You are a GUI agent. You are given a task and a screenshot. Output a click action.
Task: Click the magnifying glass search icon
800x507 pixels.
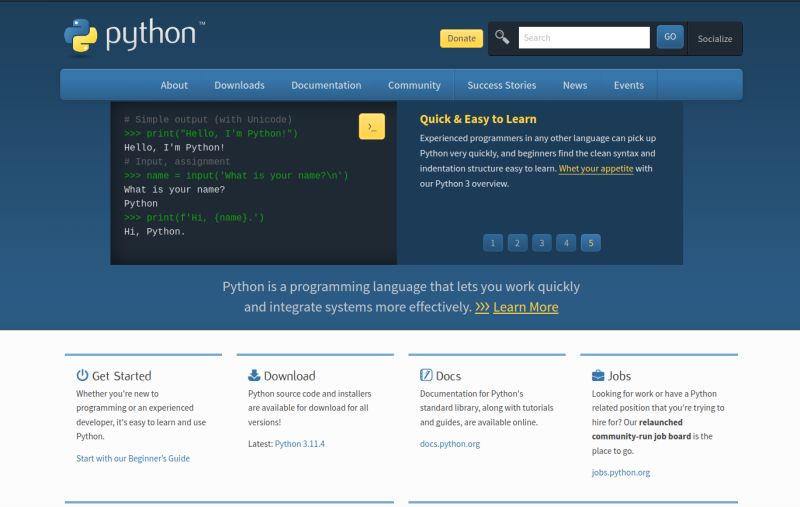point(502,37)
